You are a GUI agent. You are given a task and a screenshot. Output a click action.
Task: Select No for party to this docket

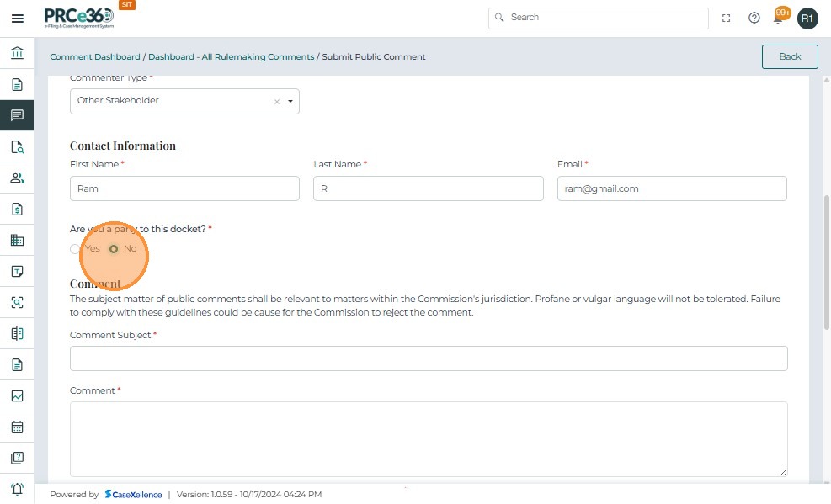tap(114, 249)
